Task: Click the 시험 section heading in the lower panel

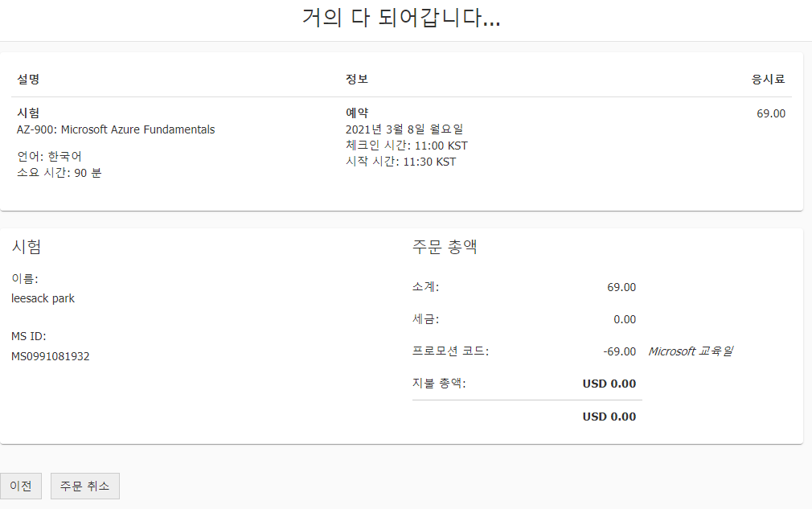Action: click(x=27, y=247)
